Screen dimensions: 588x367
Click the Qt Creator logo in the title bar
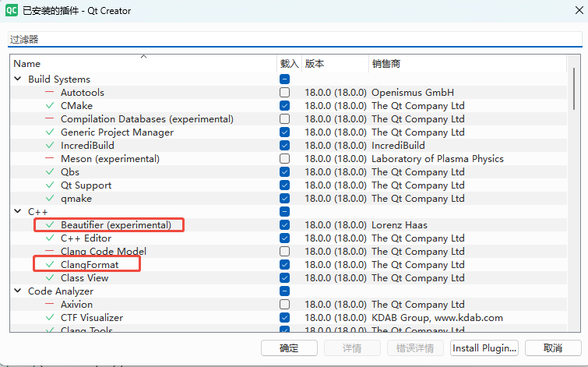click(11, 10)
